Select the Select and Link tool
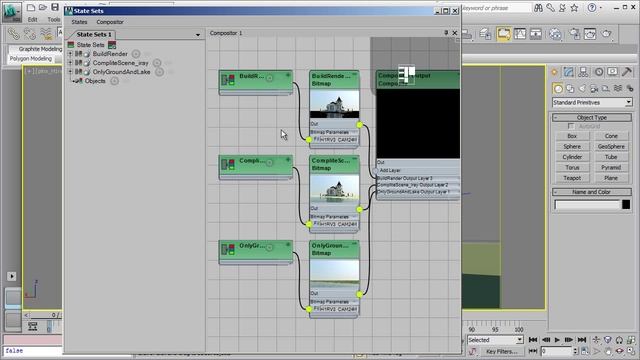The height and width of the screenshot is (360, 640). [13, 34]
